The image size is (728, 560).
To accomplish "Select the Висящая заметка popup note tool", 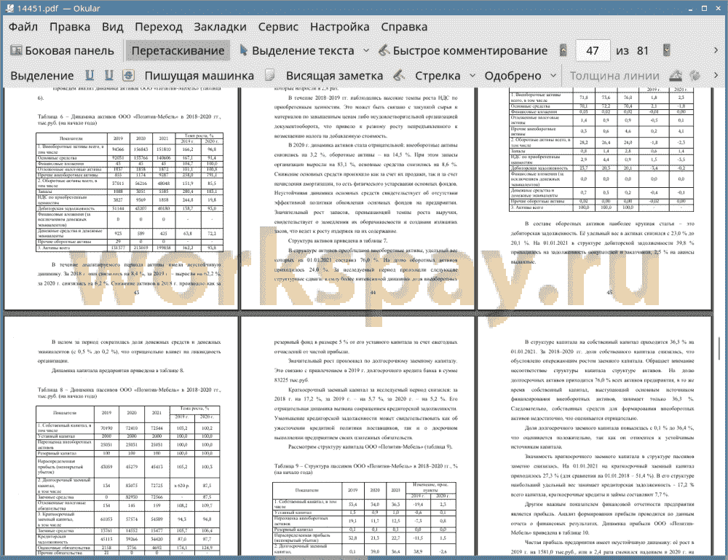I will 334,76.
